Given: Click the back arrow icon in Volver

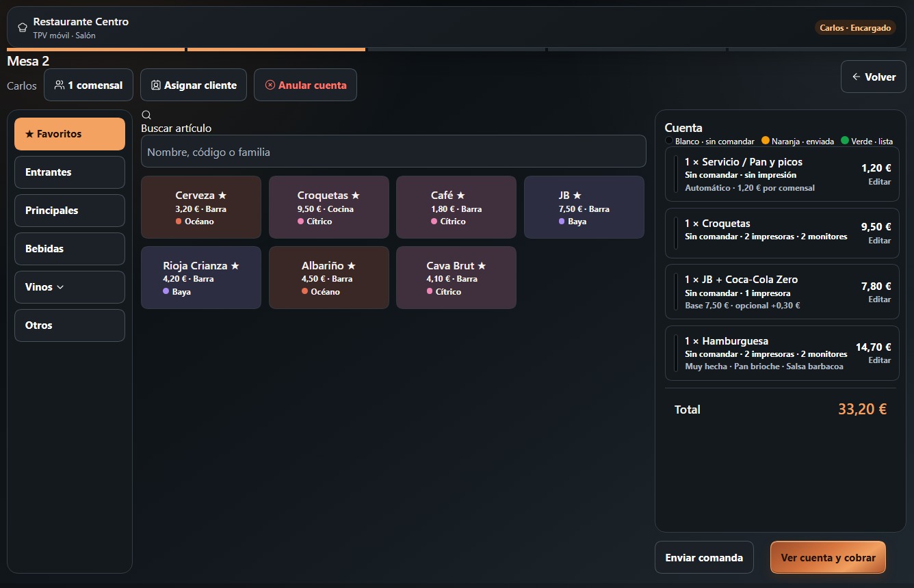Looking at the screenshot, I should coord(856,77).
